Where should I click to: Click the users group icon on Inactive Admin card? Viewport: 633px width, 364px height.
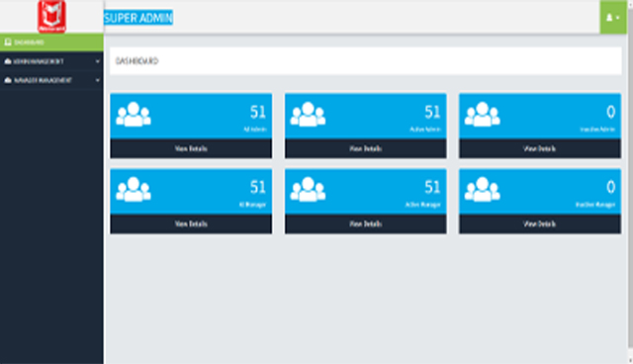coord(483,114)
